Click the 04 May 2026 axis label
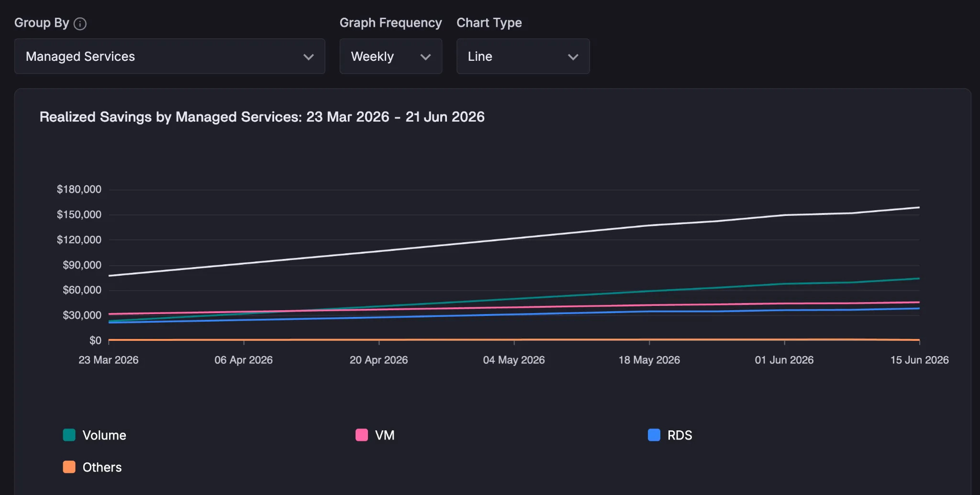The image size is (980, 495). 514,360
